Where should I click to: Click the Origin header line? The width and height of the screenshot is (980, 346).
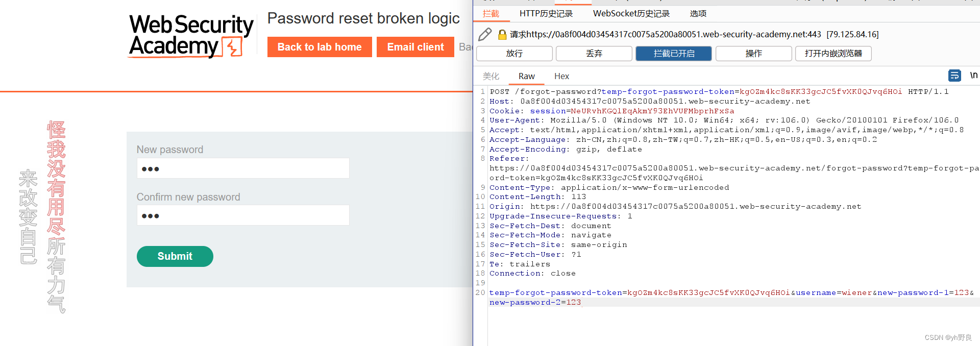[x=675, y=207]
